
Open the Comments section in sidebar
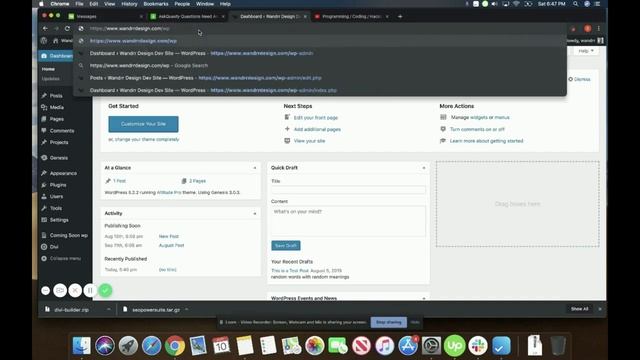[x=62, y=131]
